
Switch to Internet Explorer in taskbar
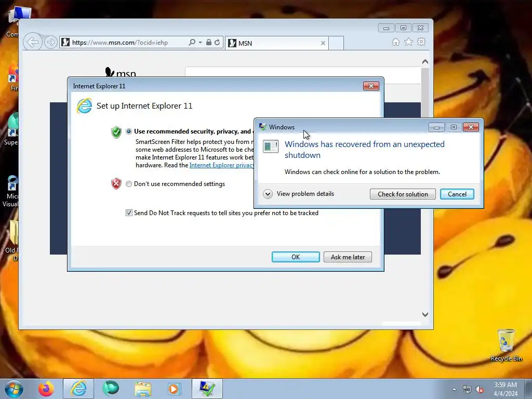coord(78,389)
